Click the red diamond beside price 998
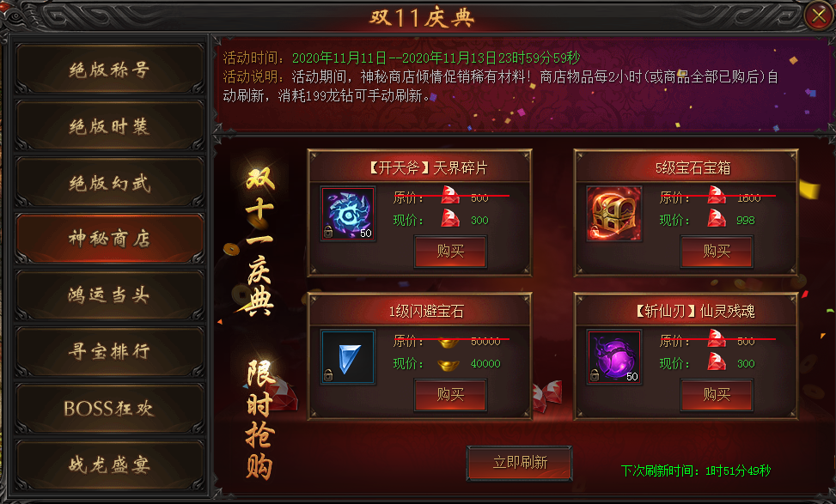The height and width of the screenshot is (504, 836). [716, 218]
